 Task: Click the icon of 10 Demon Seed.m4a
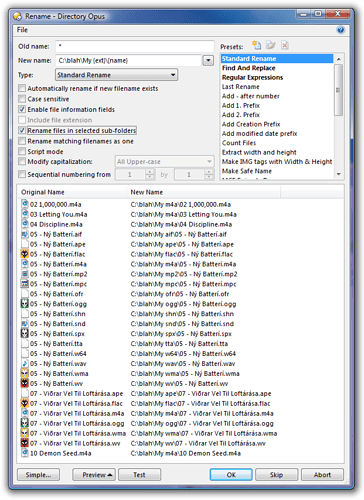coord(25,453)
